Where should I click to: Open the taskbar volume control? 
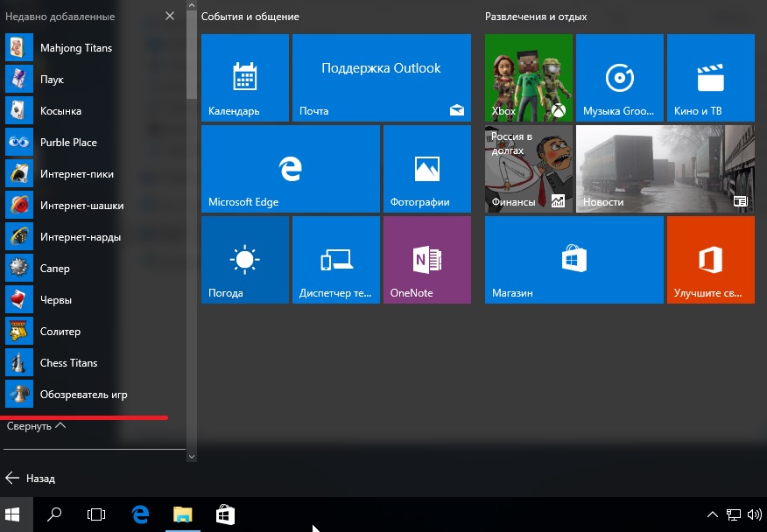tap(753, 514)
